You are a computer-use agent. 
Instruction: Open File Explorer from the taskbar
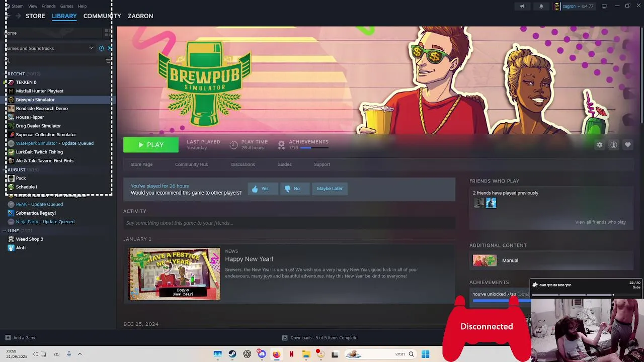pyautogui.click(x=305, y=354)
